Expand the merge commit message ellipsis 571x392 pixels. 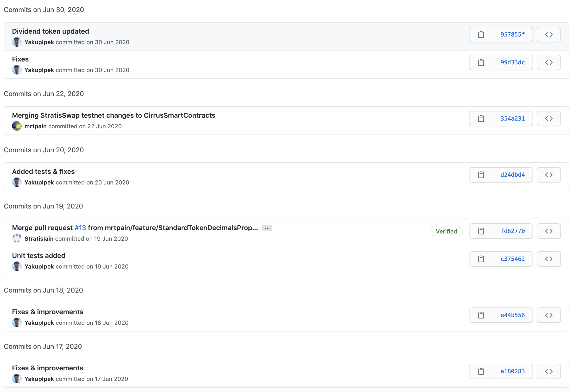[267, 228]
